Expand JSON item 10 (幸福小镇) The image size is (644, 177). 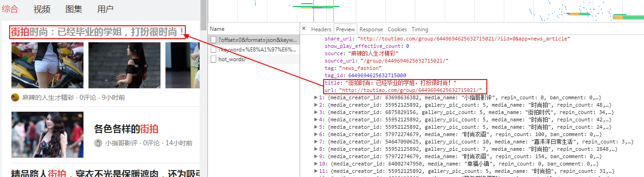click(316, 164)
